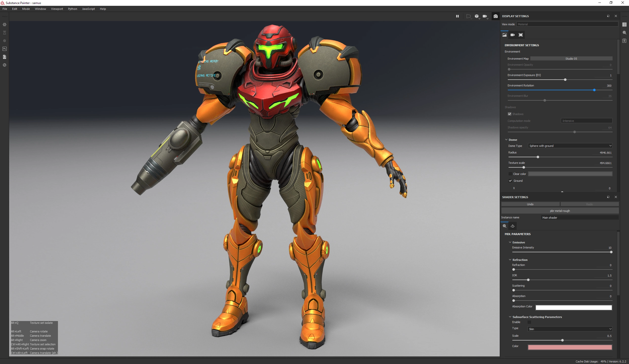Screen dimensions: 629x364
Task: Click the hourglass icon in left sidebar
Action: click(5, 33)
